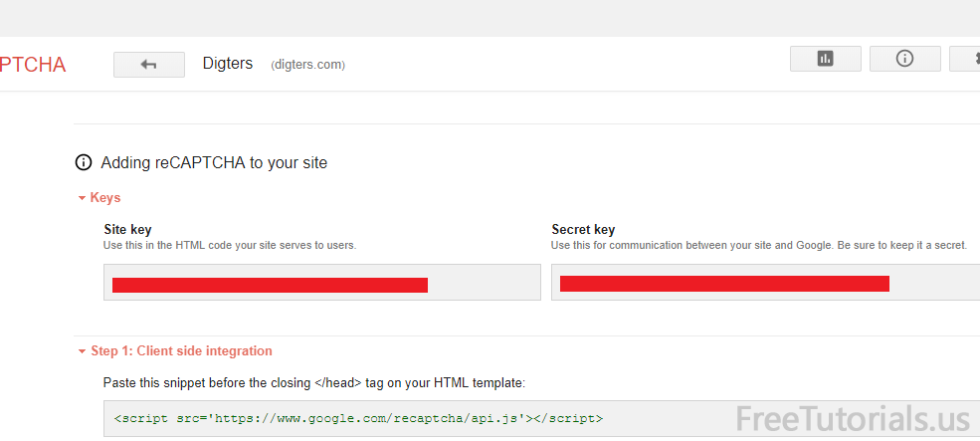Collapse the Keys section arrow
The height and width of the screenshot is (441, 980).
82,198
